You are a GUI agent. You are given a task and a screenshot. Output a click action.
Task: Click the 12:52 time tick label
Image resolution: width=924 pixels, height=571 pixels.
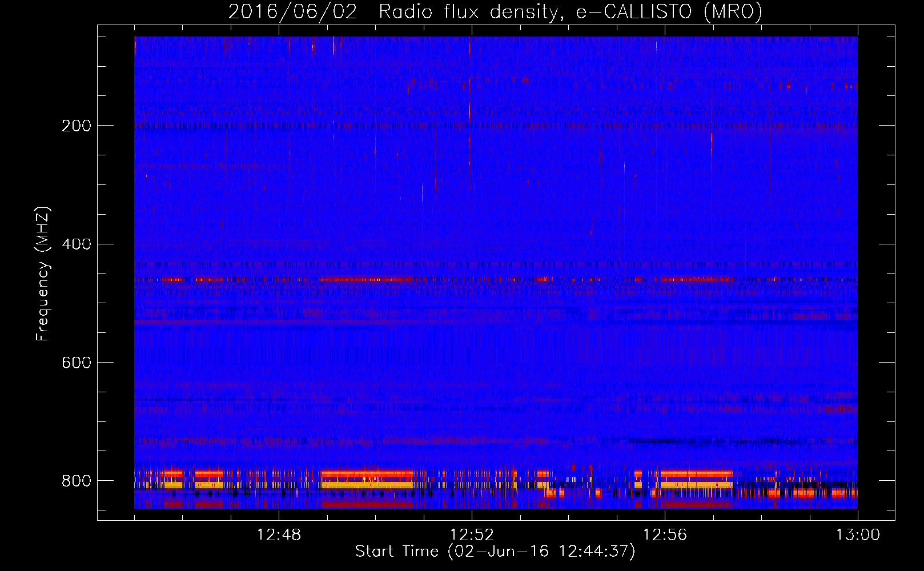pos(472,535)
